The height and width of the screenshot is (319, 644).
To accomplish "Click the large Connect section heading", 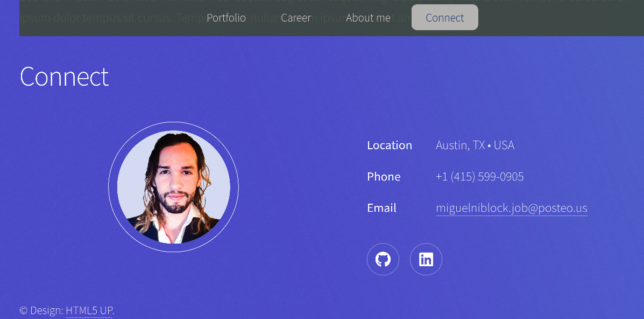I will pyautogui.click(x=64, y=76).
